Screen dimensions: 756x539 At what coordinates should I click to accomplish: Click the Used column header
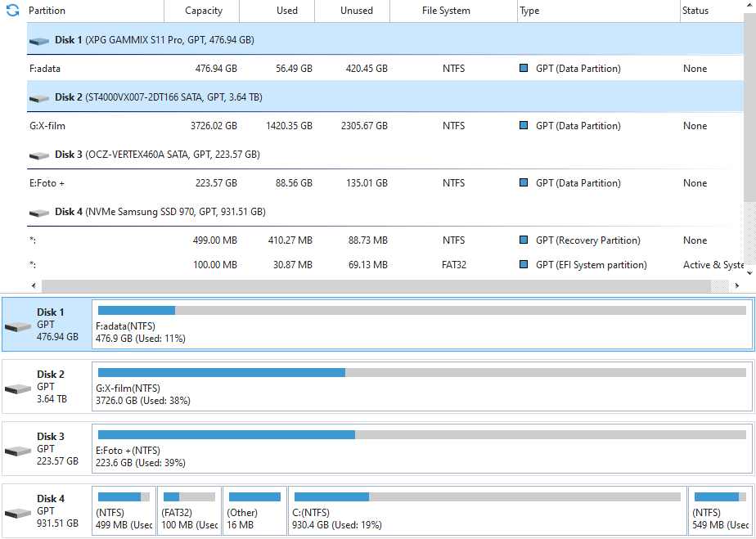click(x=286, y=11)
